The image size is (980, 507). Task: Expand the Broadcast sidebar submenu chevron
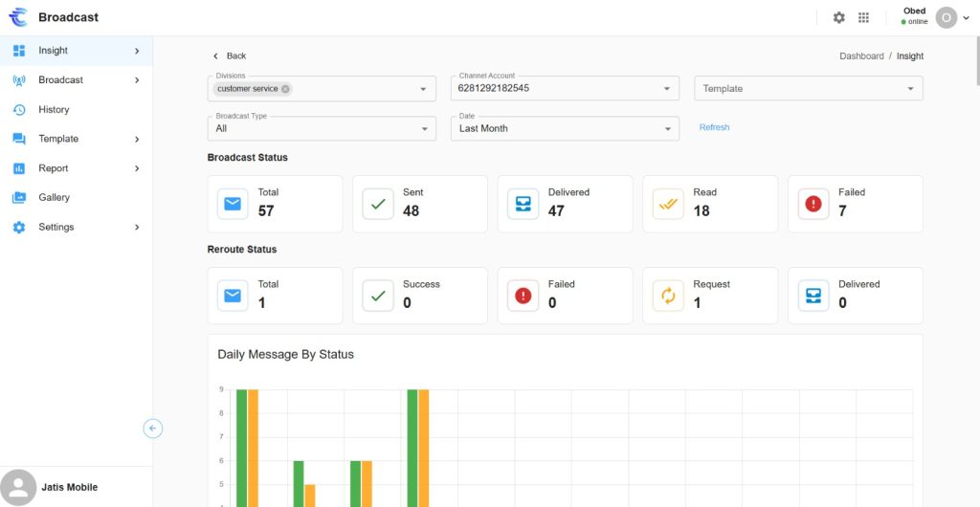click(137, 80)
